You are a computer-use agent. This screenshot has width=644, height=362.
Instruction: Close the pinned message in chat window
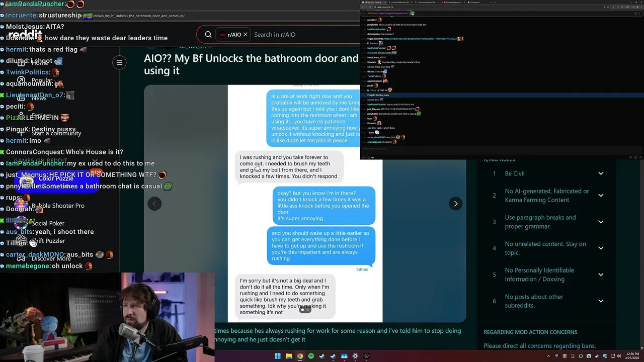tap(638, 13)
